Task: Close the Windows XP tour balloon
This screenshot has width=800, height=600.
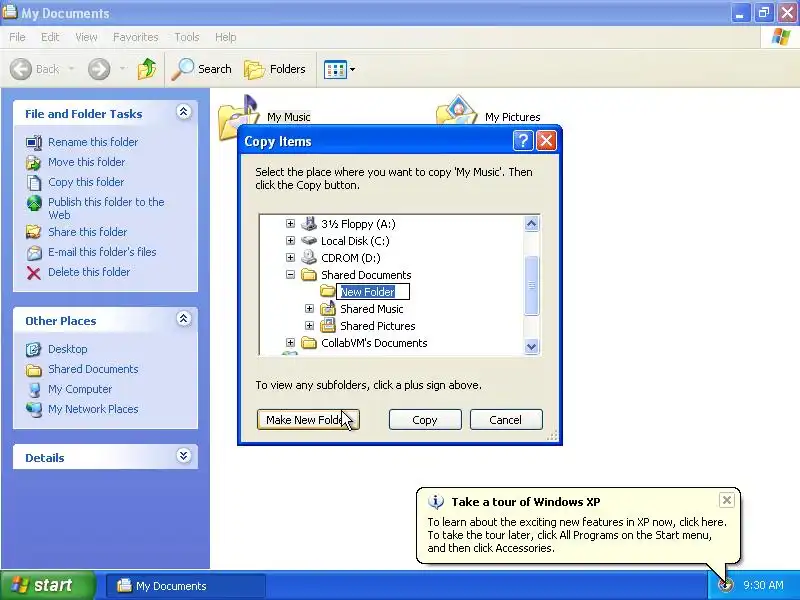Action: click(x=727, y=500)
